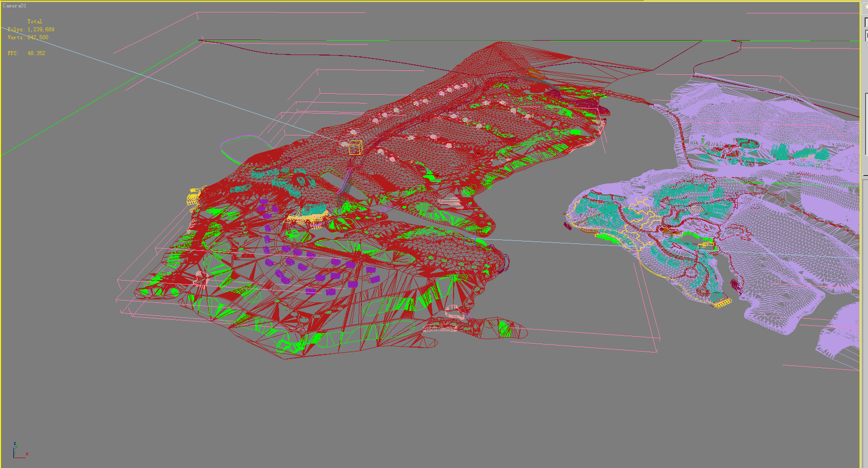Select the yellow wireframe box object in the scene

click(355, 147)
